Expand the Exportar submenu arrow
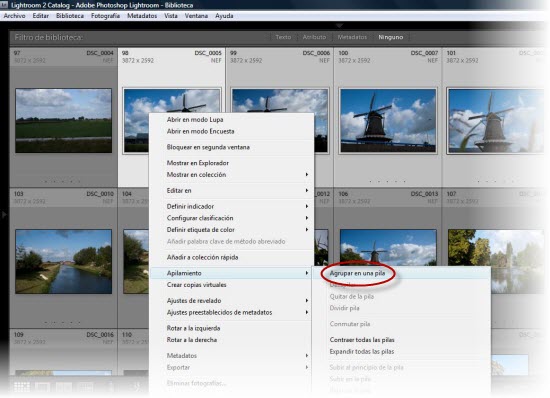Screen dimensions: 550x398 point(307,367)
